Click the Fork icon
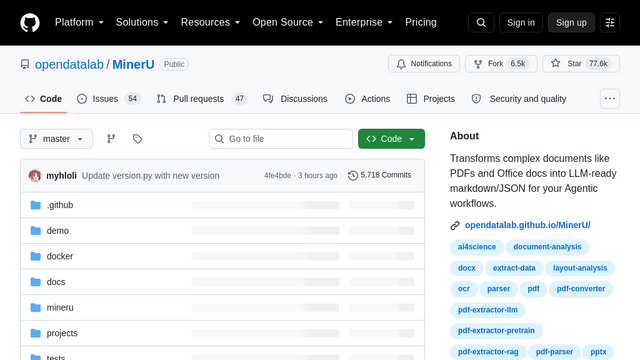The image size is (640, 360). 478,64
